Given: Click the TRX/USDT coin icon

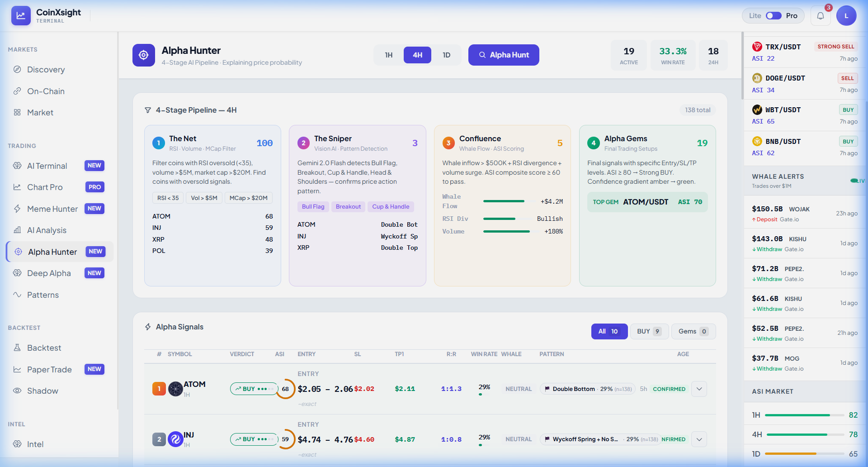Looking at the screenshot, I should (757, 47).
